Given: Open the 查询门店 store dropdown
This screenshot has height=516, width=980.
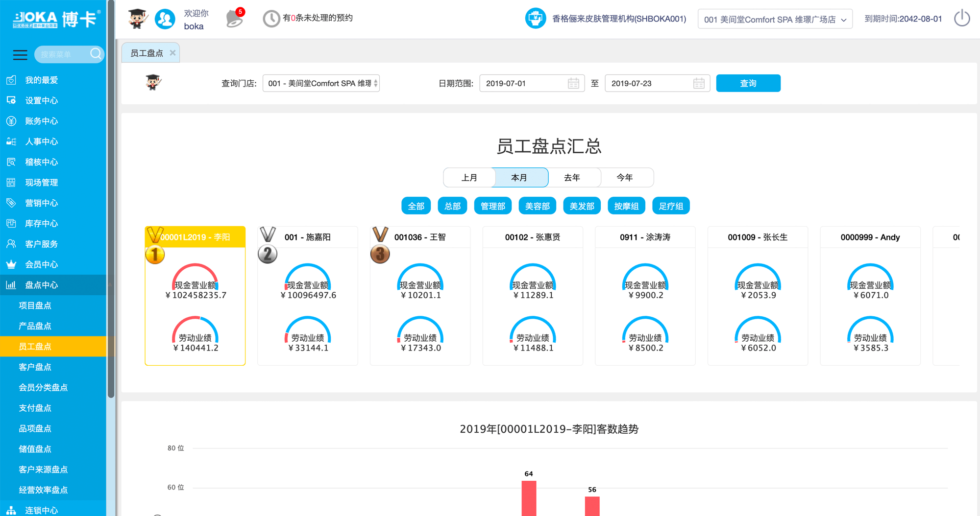Looking at the screenshot, I should pos(321,84).
